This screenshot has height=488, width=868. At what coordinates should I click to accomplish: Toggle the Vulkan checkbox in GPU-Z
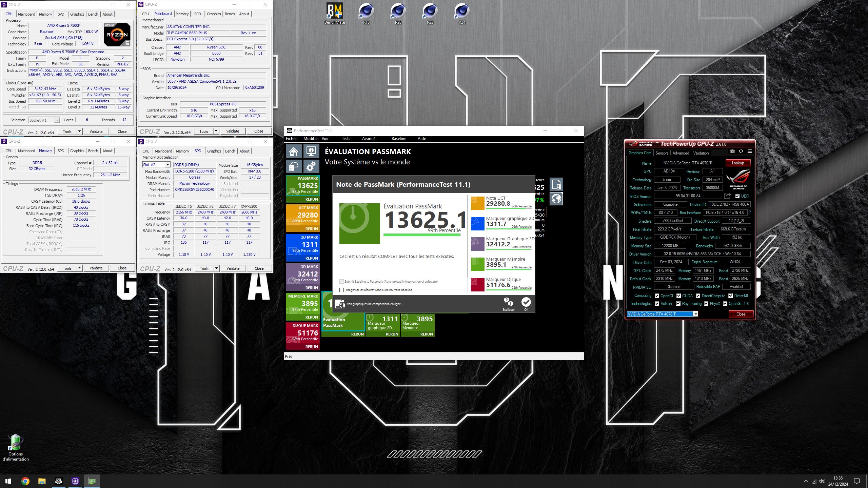coord(657,304)
